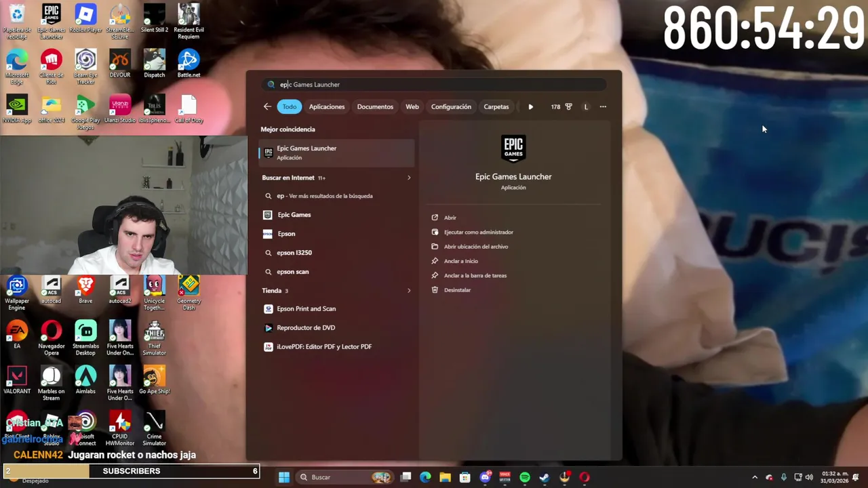Open Task View on the taskbar
This screenshot has height=488, width=868.
pos(406,477)
